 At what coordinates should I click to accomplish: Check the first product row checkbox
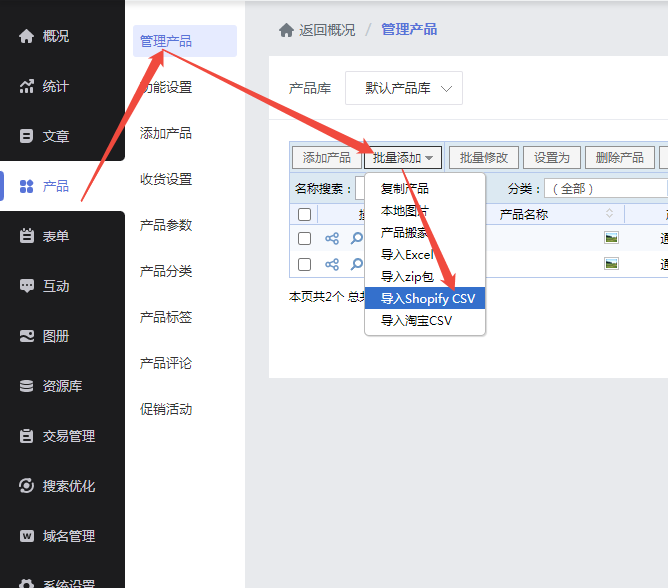pyautogui.click(x=305, y=239)
